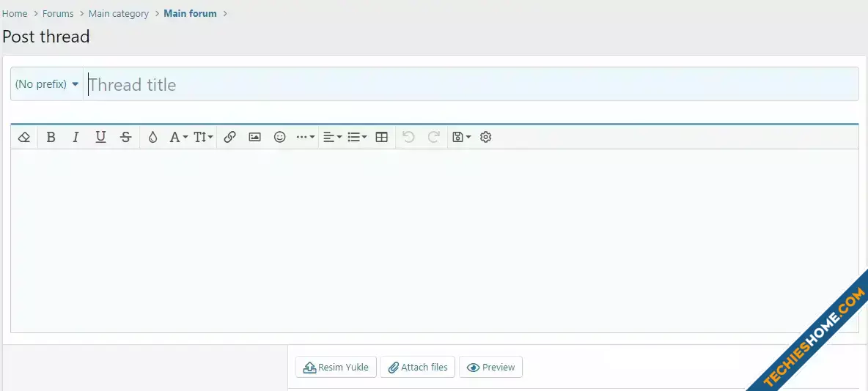Go to Home breadcrumb link
The width and height of the screenshot is (868, 391).
coord(15,14)
